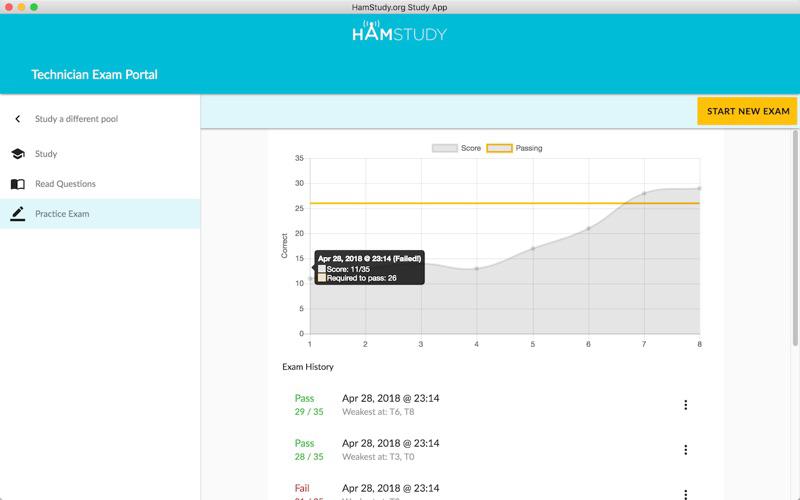Click the back chevron beside Study a different pool
The width and height of the screenshot is (800, 500).
pyautogui.click(x=18, y=119)
